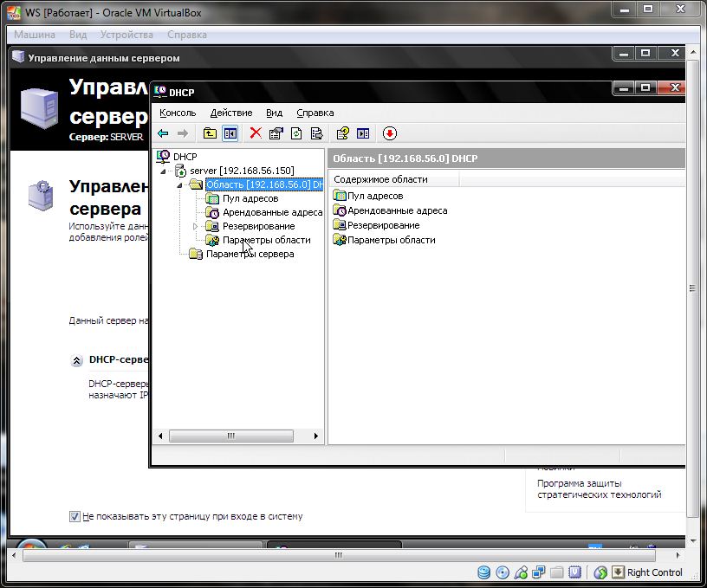Minimize the Управление данным сервером window
This screenshot has width=707, height=588.
pos(624,54)
